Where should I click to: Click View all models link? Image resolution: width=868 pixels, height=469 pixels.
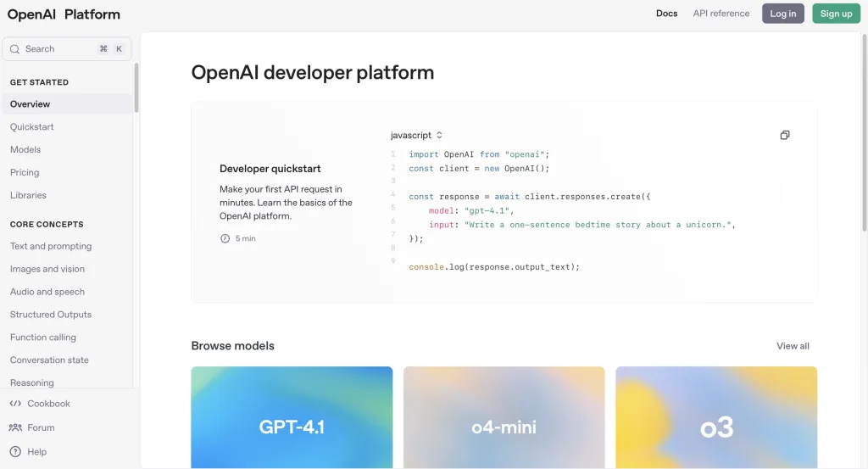click(x=793, y=346)
